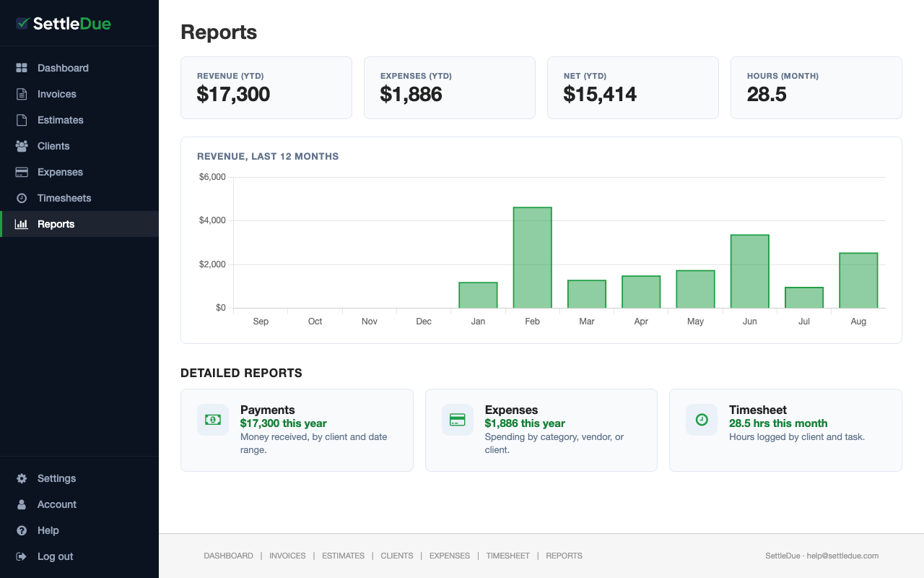This screenshot has width=924, height=578.
Task: Click the $4,000 y-axis label
Action: coord(212,220)
